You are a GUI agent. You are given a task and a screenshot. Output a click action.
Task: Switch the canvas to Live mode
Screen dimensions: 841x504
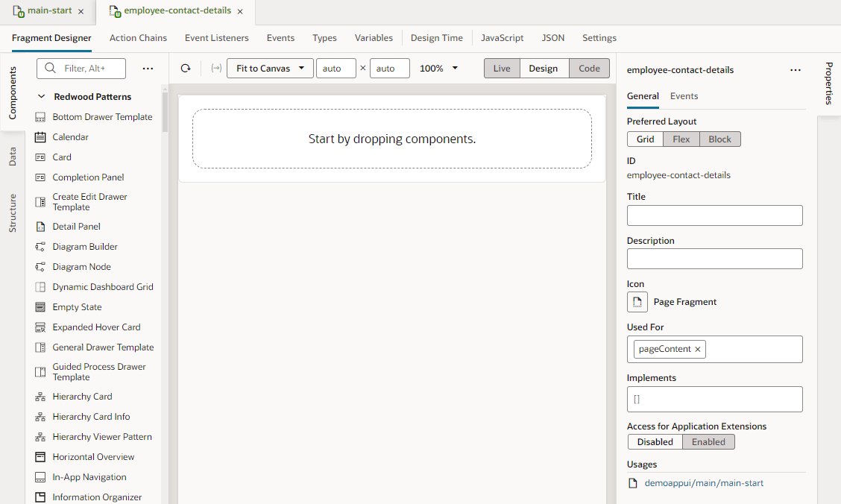tap(501, 68)
